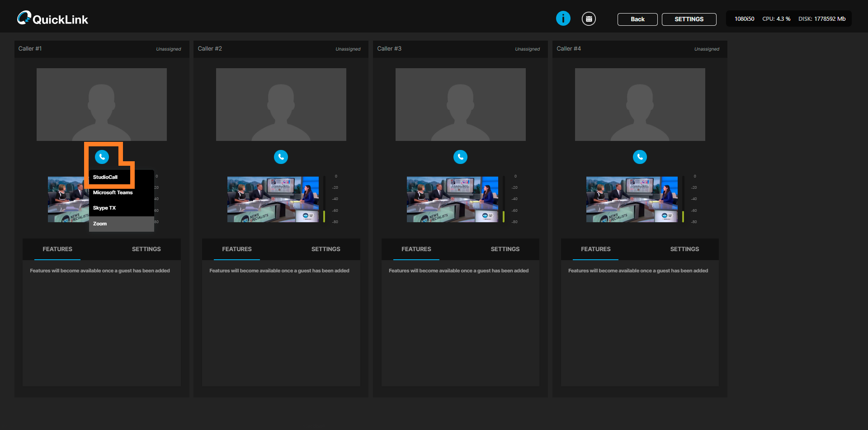Screen dimensions: 868x430
Task: Start a call for Caller #4
Action: coord(640,157)
